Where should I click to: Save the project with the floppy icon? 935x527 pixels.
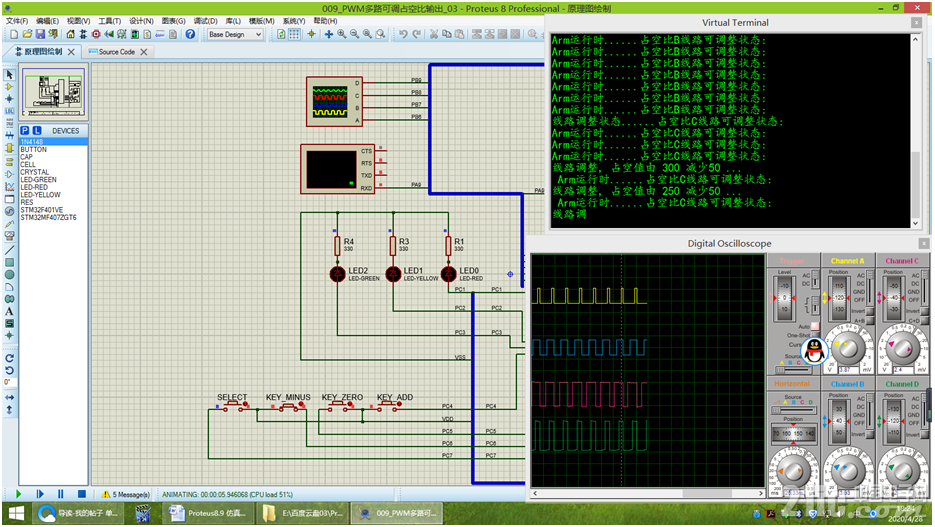tap(40, 35)
